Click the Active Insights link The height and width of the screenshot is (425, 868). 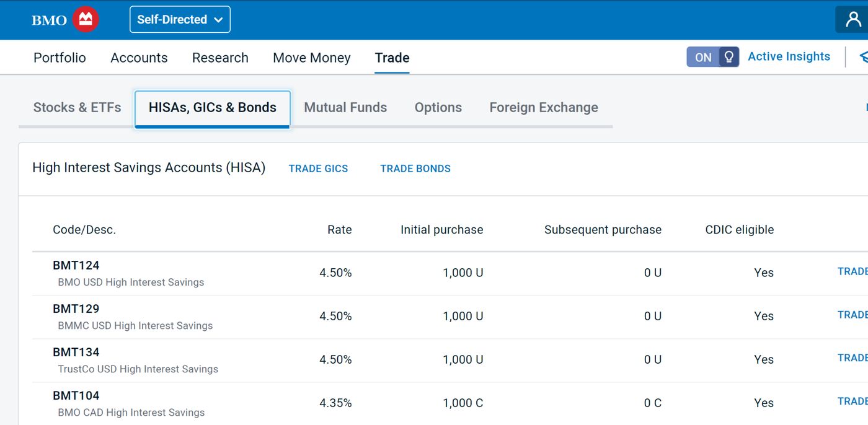789,56
